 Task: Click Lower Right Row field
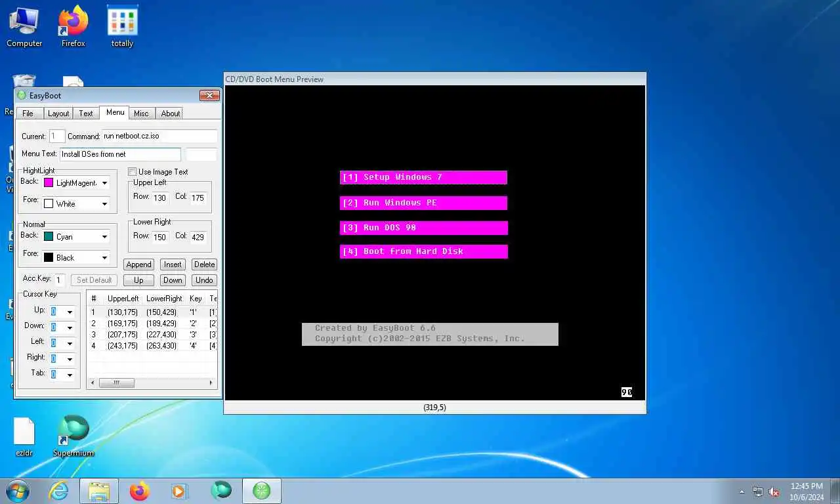tap(160, 237)
